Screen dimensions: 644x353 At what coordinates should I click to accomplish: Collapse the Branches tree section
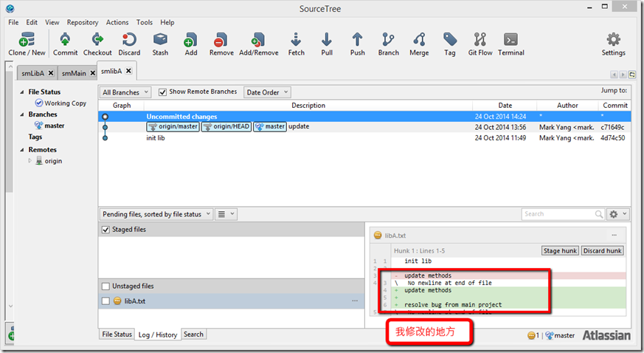point(22,114)
